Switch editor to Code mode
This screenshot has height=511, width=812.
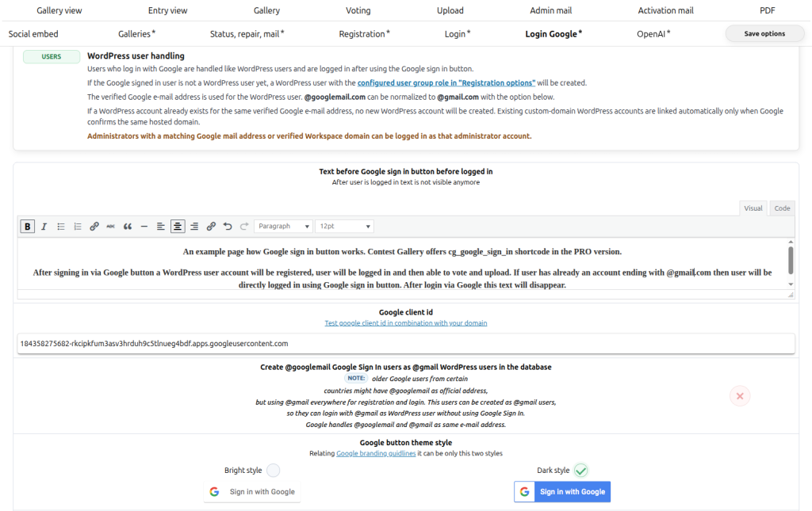click(x=782, y=208)
